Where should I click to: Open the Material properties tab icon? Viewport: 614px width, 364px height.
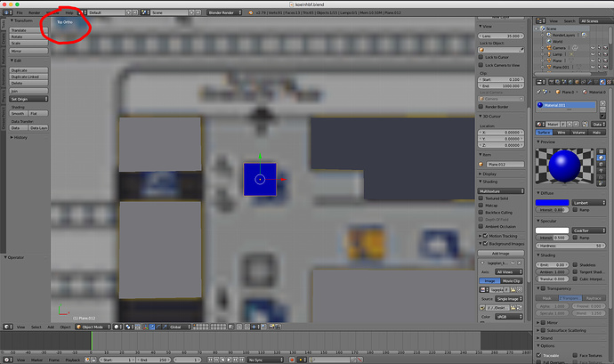pos(602,82)
